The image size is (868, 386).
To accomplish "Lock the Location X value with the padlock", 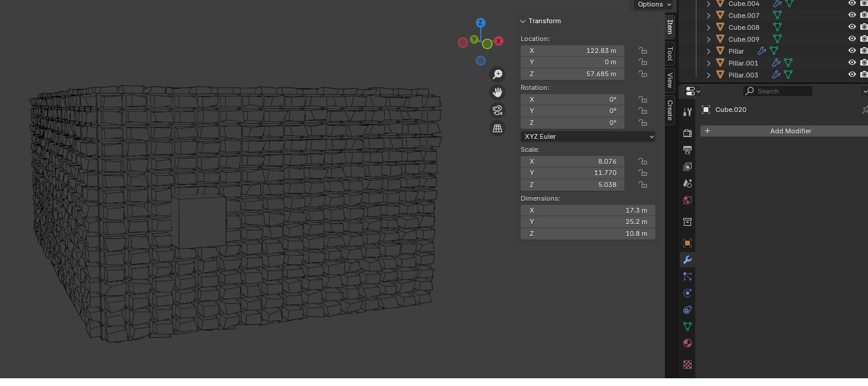I will 643,51.
